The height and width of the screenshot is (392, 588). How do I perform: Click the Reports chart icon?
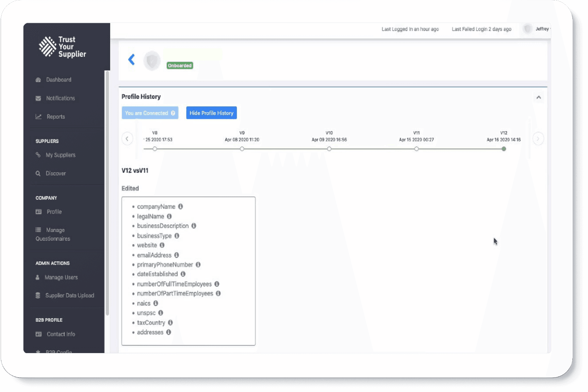(39, 117)
